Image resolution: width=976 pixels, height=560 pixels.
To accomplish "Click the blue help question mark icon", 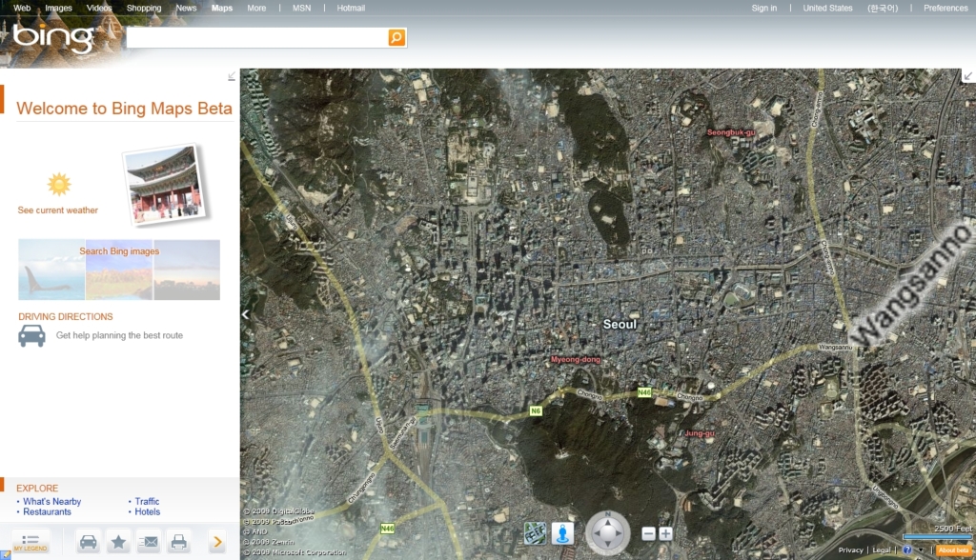I will 907,550.
